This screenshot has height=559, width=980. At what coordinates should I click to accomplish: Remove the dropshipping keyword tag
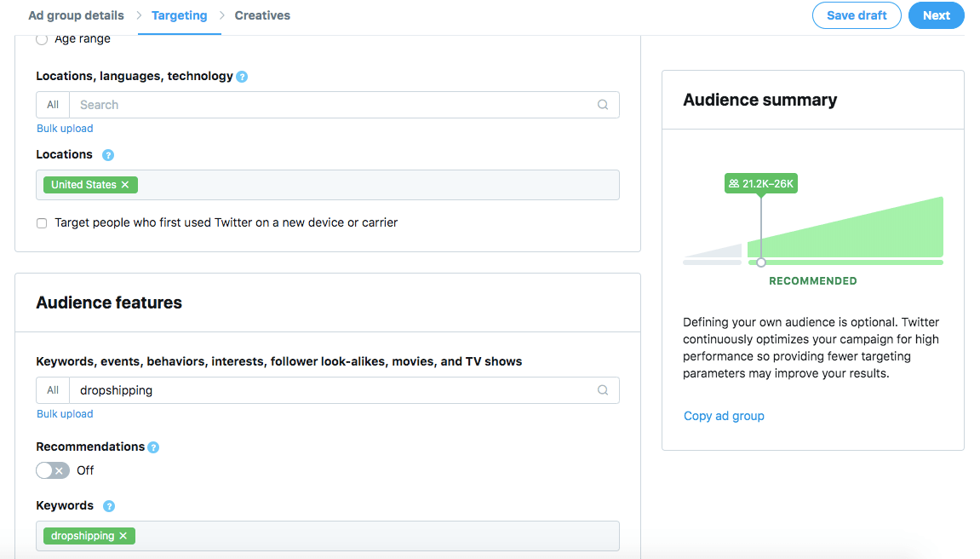[x=123, y=535]
